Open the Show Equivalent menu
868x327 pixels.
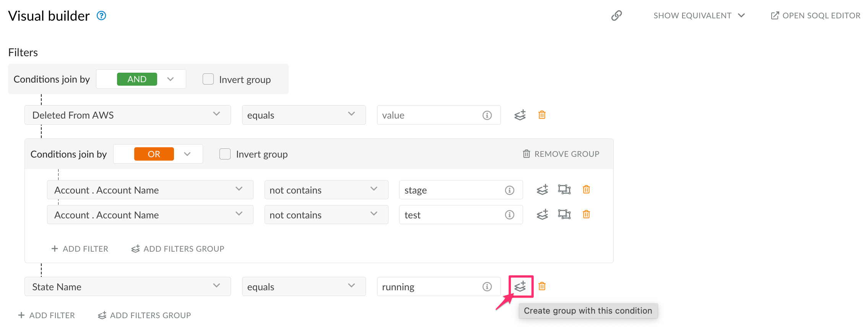(699, 16)
